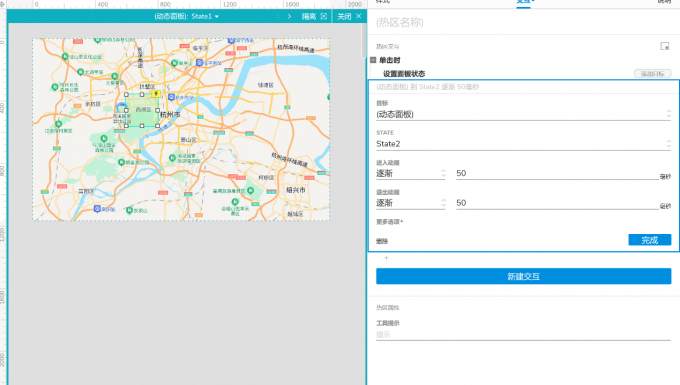Image resolution: width=680 pixels, height=385 pixels.
Task: Click the action summary '(动态面板) 到 State2 逐渐 50毫秒'
Action: (x=428, y=87)
